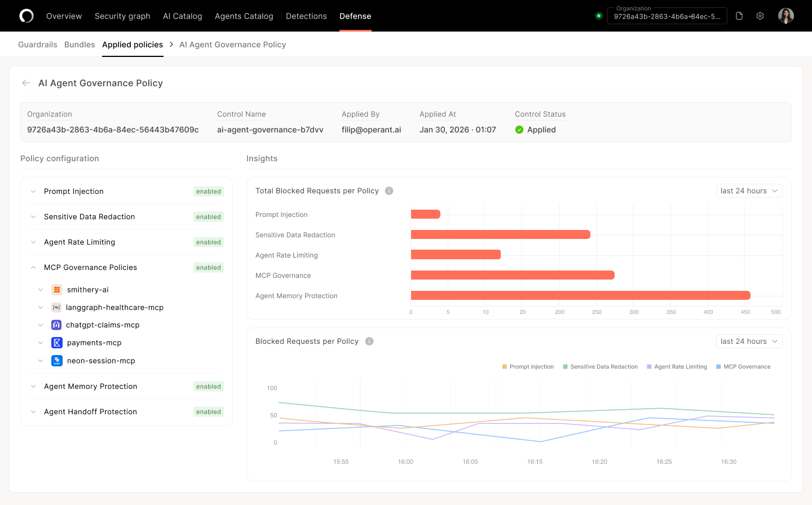Click info icon beside Blocked Requests per Policy
The height and width of the screenshot is (505, 812).
[x=369, y=342]
